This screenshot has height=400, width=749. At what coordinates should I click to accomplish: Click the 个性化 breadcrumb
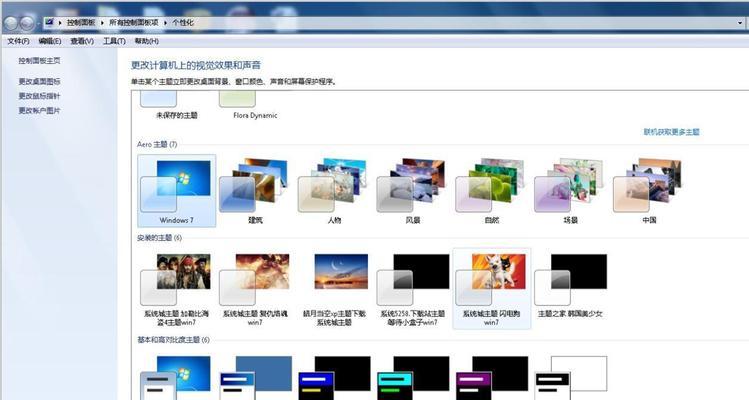182,22
